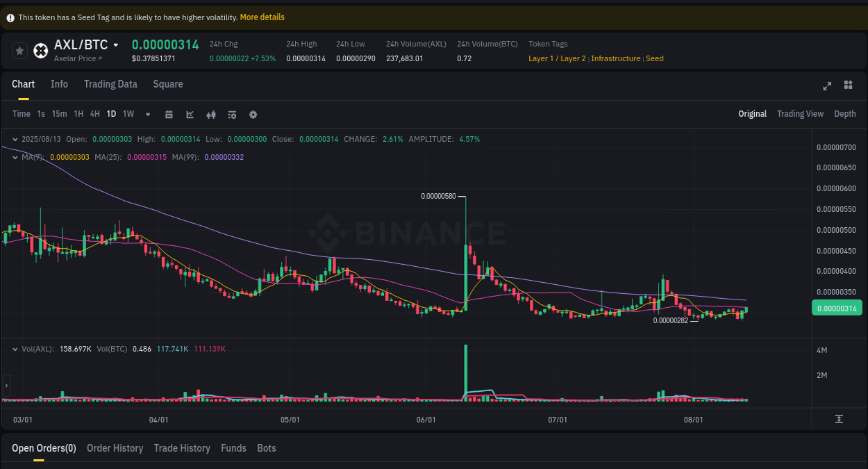This screenshot has height=469, width=868.
Task: Select the line chart style icon
Action: (190, 114)
